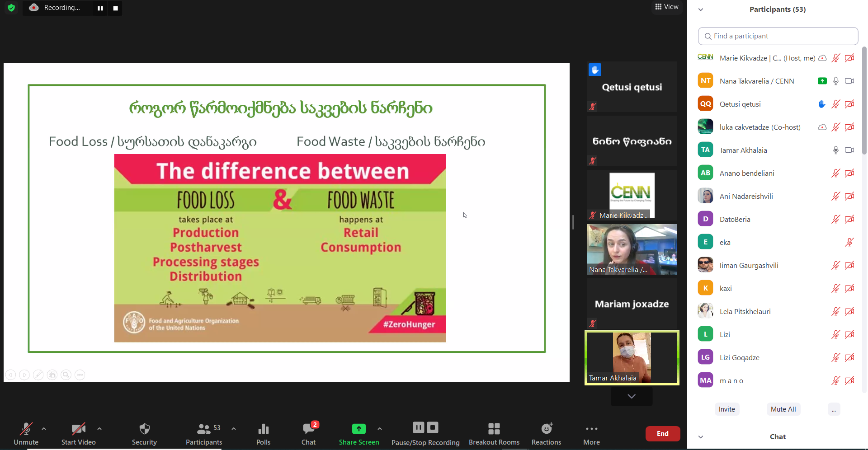The image size is (868, 450).
Task: Open the Security shield icon
Action: (x=144, y=429)
